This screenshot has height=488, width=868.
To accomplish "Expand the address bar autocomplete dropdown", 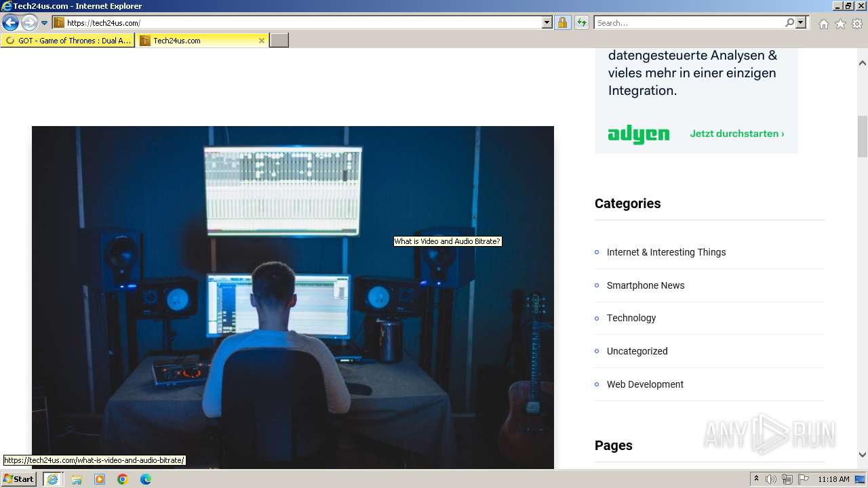I will [547, 22].
